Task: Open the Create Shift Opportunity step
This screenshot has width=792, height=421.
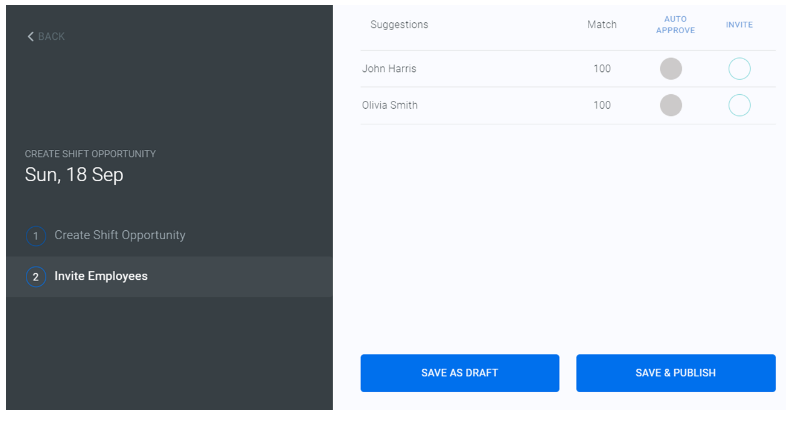Action: click(119, 235)
